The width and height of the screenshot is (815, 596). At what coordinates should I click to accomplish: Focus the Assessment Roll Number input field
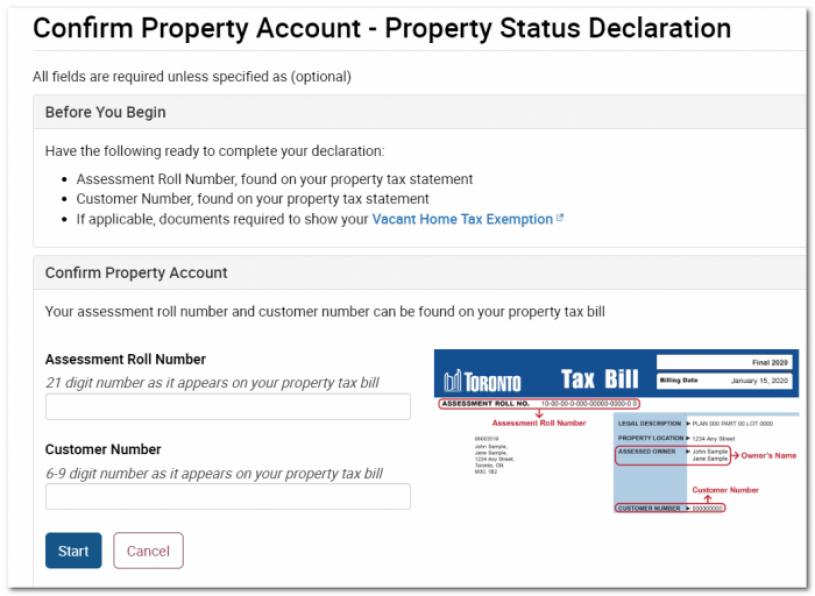pyautogui.click(x=228, y=407)
